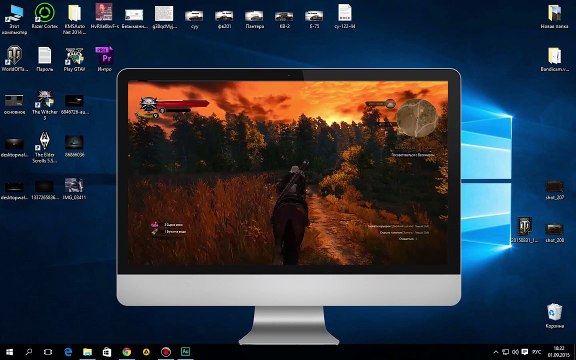
Task: Select the IMG_03411 image file
Action: point(75,189)
